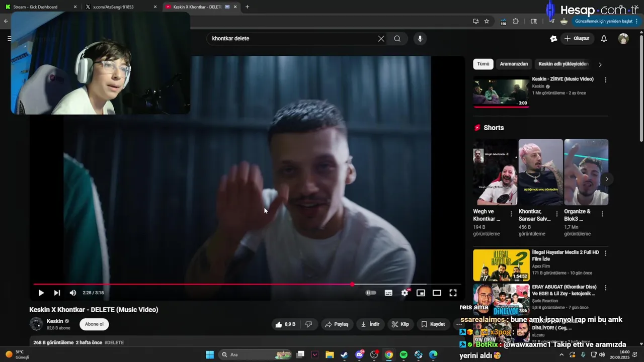Viewport: 644px width, 362px height.
Task: Turn on subtitles in the video player
Action: [x=388, y=293]
